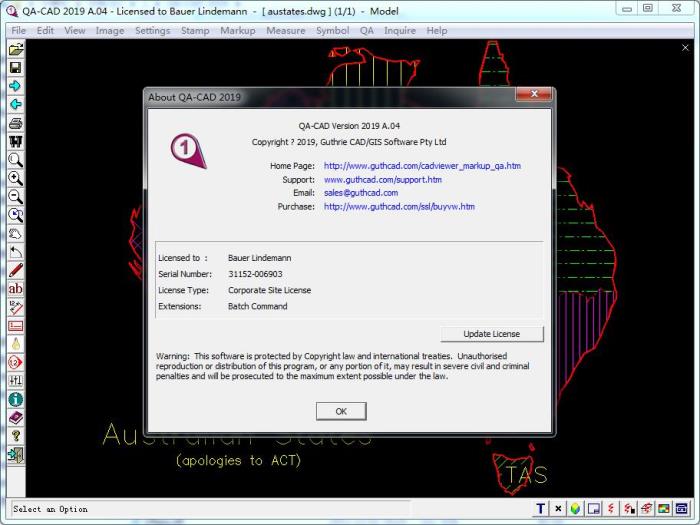The image size is (700, 525).
Task: Click the zoom previous magnifier icon
Action: tap(16, 215)
